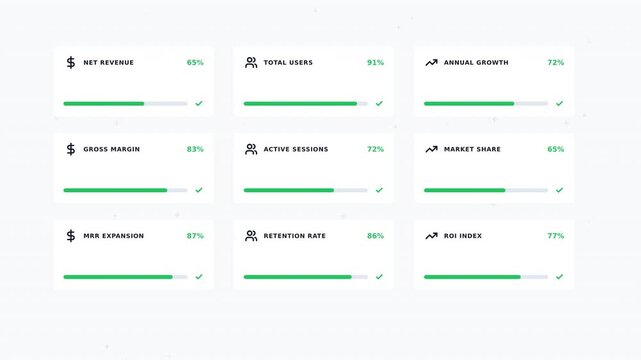Click the users icon beside Retention Rate
This screenshot has height=360, width=641.
coord(251,236)
